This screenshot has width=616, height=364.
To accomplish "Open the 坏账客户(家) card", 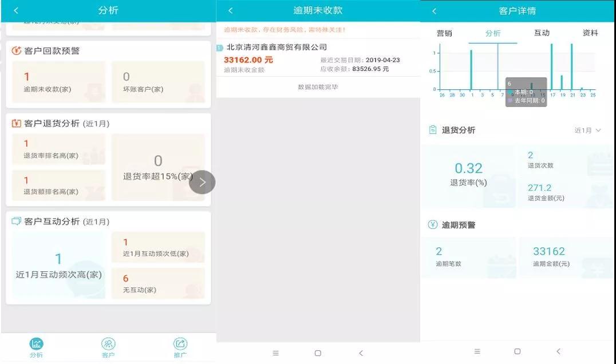I will coord(158,82).
